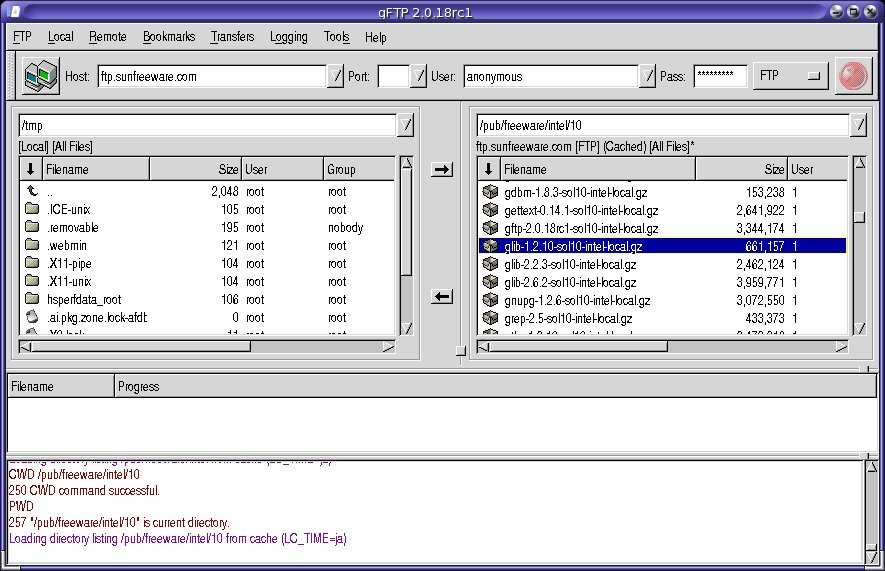Sort remote files by Size header
The height and width of the screenshot is (571, 885).
click(x=741, y=169)
